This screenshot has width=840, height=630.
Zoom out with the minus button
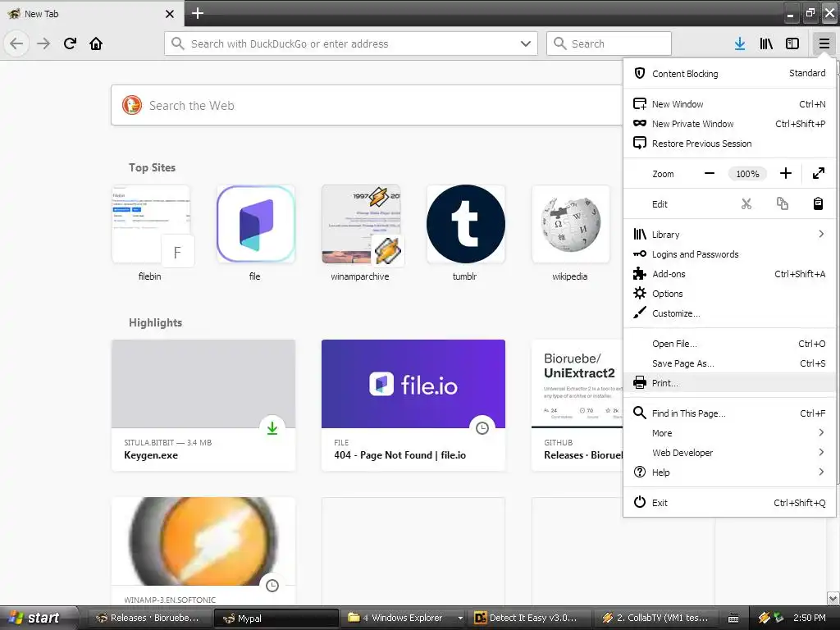(x=710, y=174)
